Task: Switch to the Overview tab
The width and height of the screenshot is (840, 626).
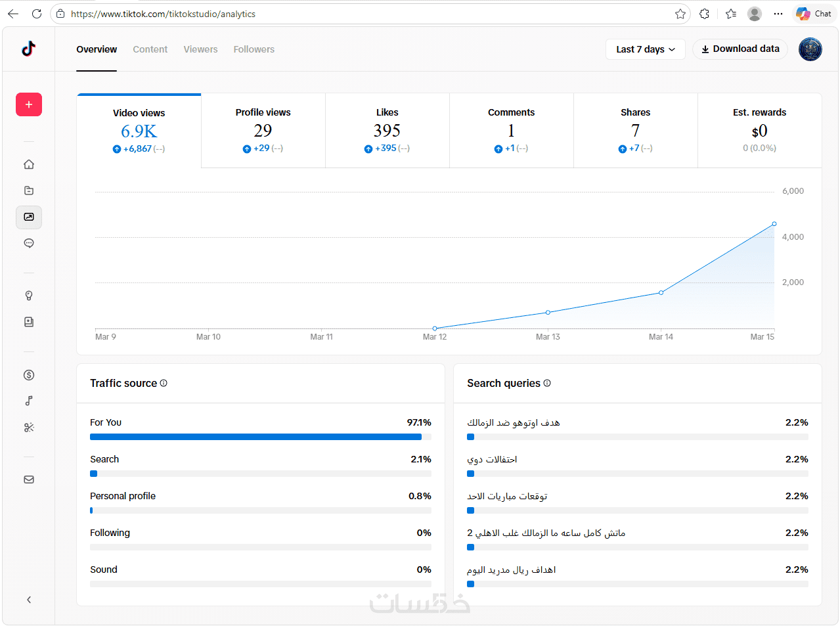Action: click(x=97, y=49)
